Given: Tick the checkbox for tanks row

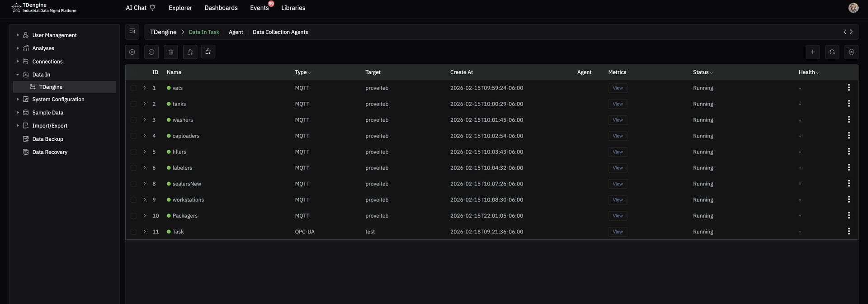Looking at the screenshot, I should (133, 104).
